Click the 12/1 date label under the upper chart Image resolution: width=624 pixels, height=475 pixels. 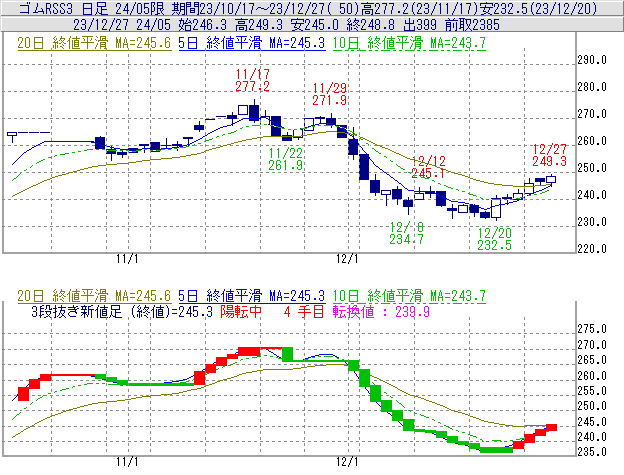347,259
